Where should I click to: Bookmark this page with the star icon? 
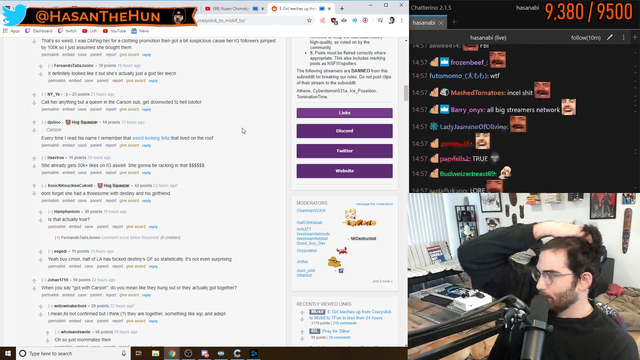coord(309,20)
